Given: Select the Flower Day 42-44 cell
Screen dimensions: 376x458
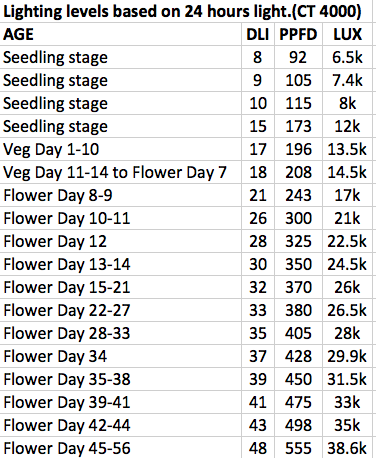Looking at the screenshot, I should tap(121, 425).
